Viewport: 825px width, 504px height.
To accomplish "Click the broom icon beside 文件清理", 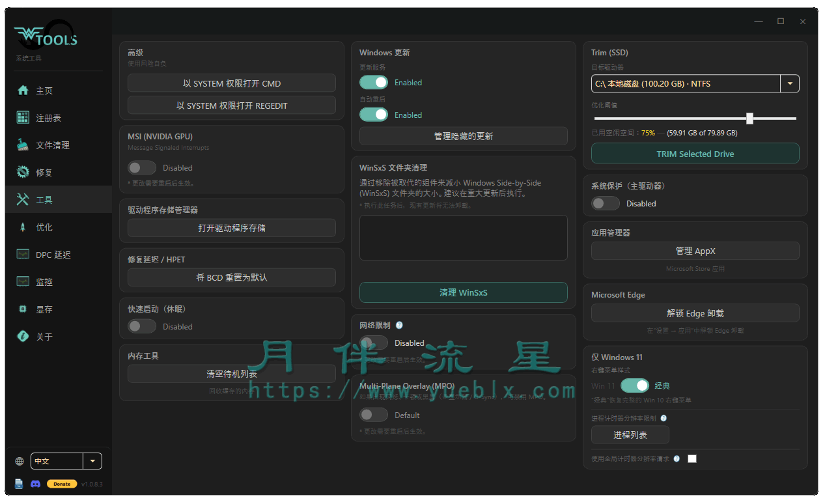I will [23, 145].
